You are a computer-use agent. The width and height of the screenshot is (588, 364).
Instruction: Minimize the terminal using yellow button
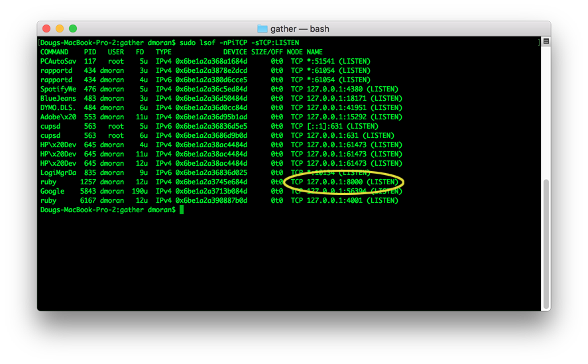pos(60,29)
